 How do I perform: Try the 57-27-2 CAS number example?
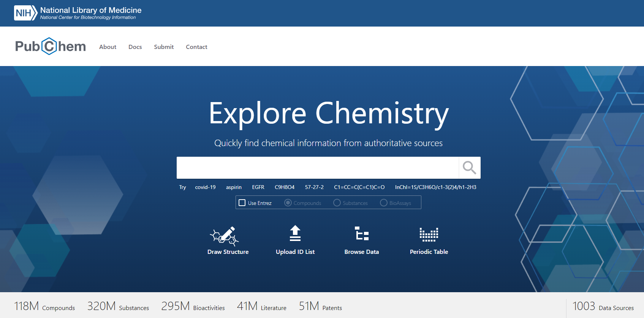(314, 187)
